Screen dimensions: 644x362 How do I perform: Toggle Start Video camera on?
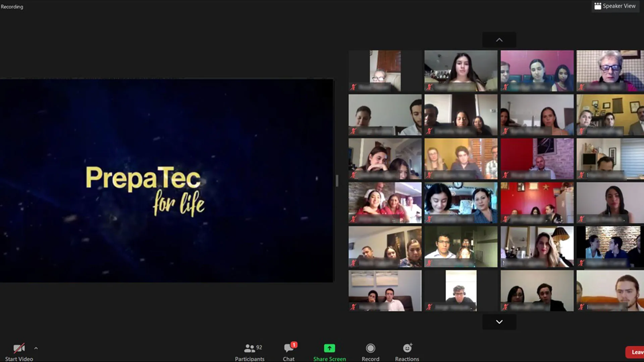[x=19, y=349]
